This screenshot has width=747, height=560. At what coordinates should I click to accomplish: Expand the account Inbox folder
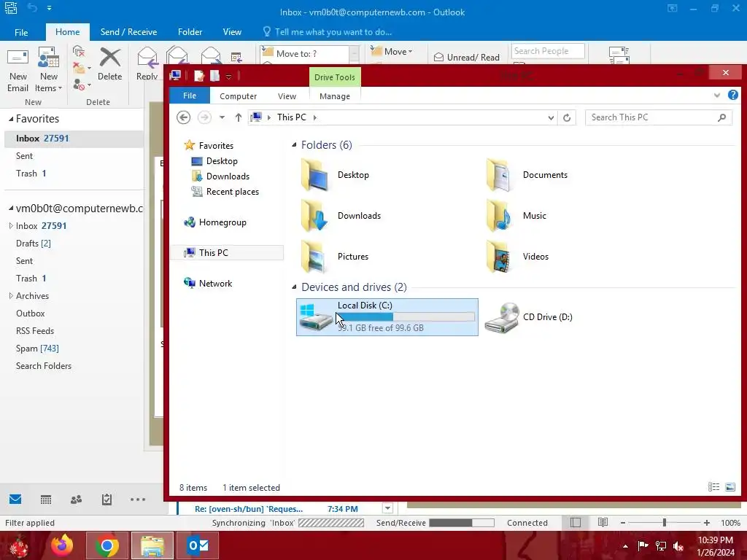click(10, 226)
